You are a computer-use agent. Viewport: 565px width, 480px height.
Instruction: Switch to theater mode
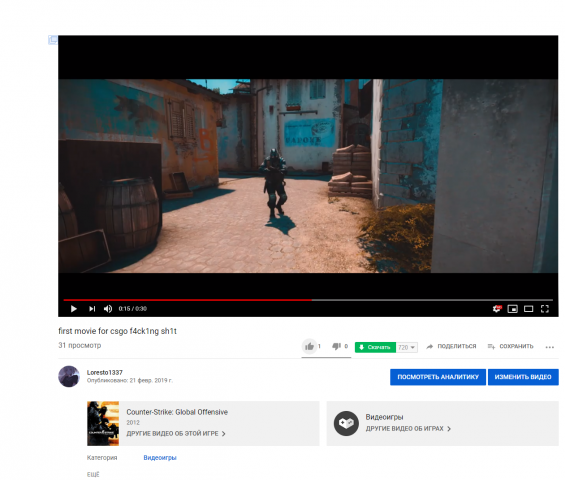[529, 308]
